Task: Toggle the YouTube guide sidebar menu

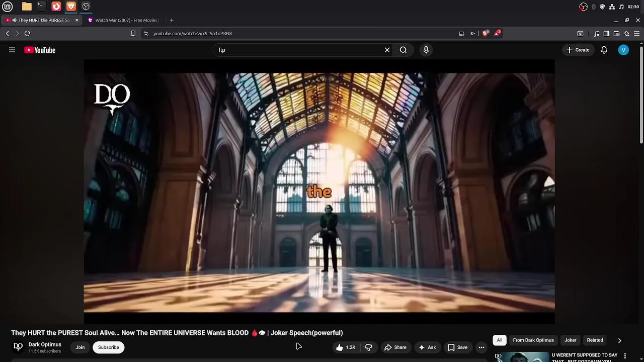Action: point(12,50)
